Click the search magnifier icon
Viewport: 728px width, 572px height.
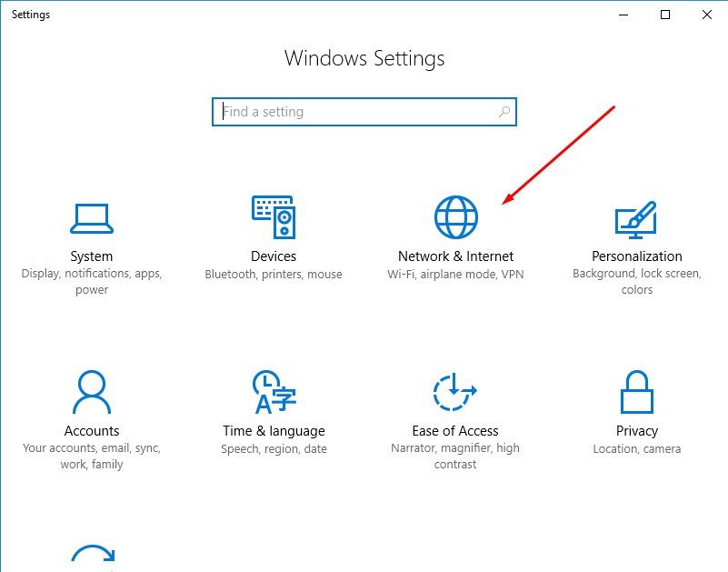(x=504, y=111)
